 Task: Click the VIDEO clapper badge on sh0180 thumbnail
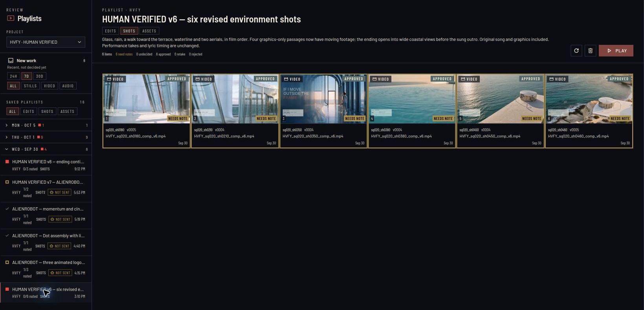(115, 79)
